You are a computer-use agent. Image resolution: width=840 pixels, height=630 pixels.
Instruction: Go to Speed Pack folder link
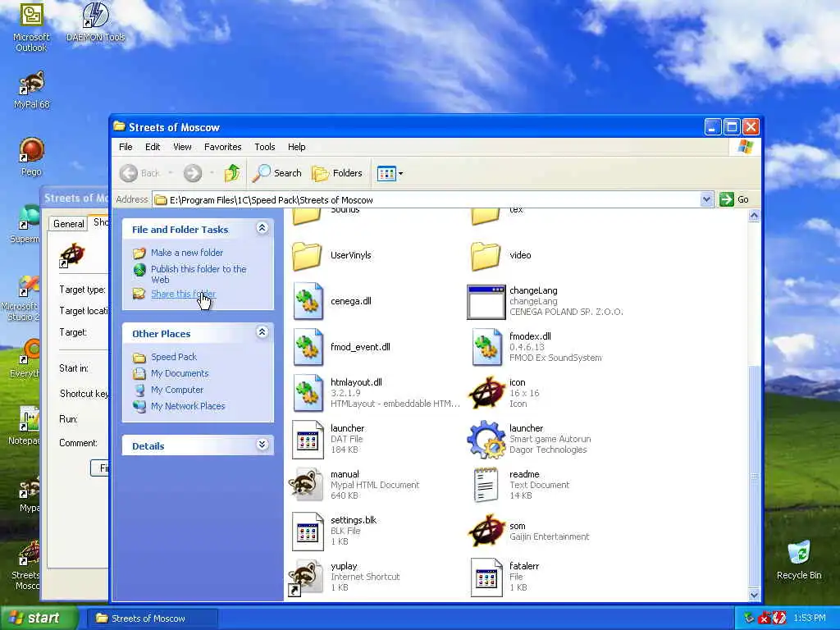point(174,357)
